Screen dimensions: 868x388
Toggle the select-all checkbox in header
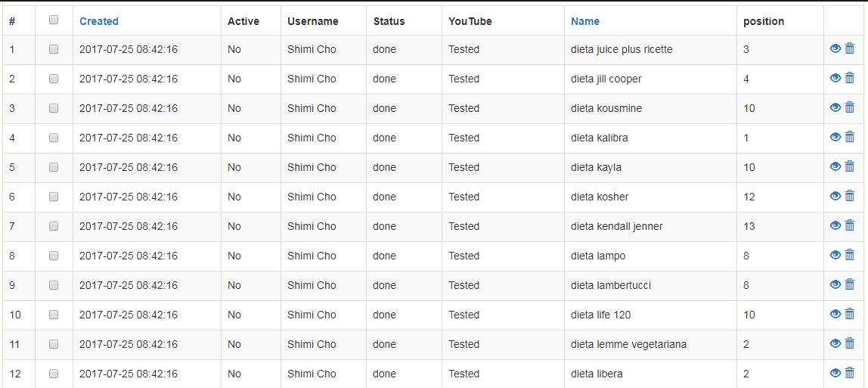pos(54,20)
